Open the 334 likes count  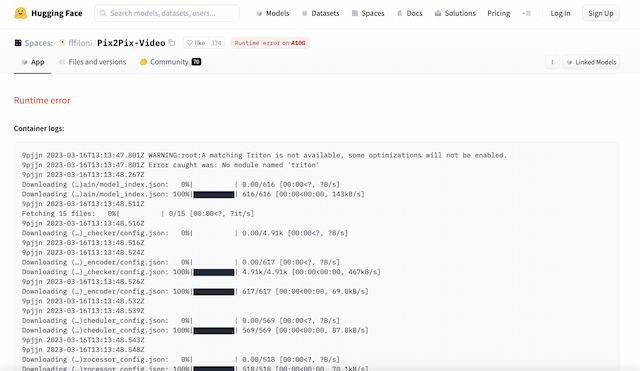coord(216,43)
